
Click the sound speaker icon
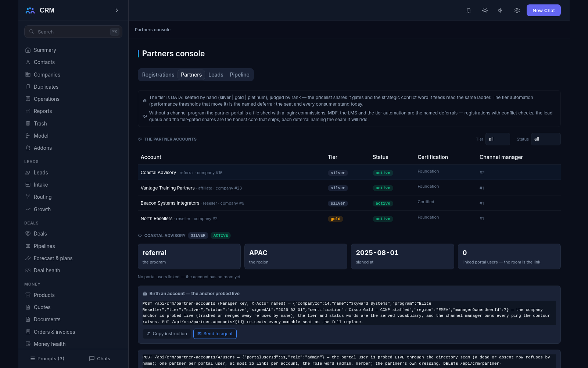pos(501,10)
